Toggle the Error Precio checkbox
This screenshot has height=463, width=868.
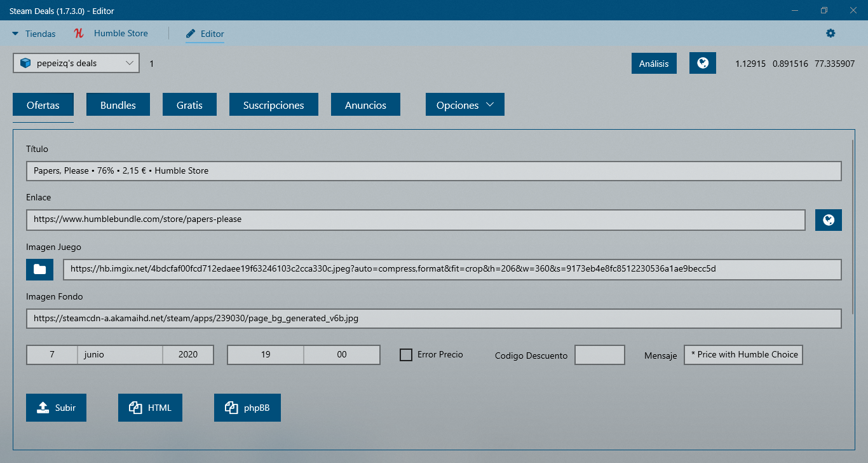click(406, 354)
